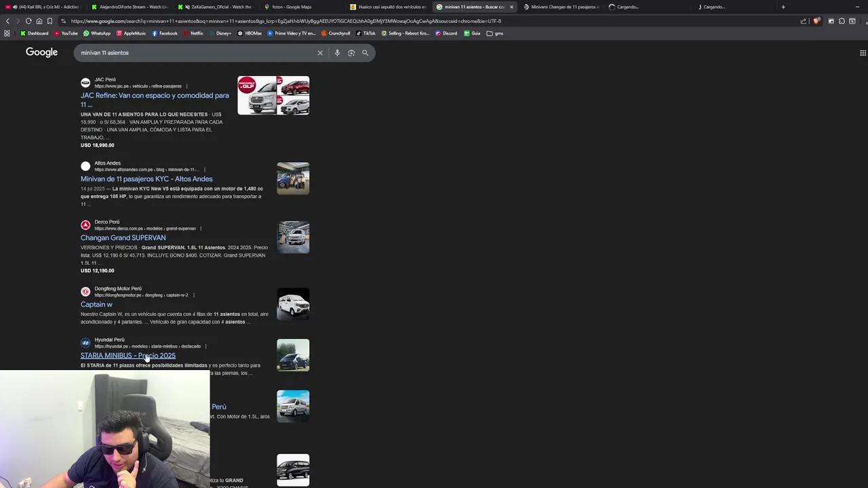Share this page with the share icon
The image size is (868, 488).
(804, 21)
